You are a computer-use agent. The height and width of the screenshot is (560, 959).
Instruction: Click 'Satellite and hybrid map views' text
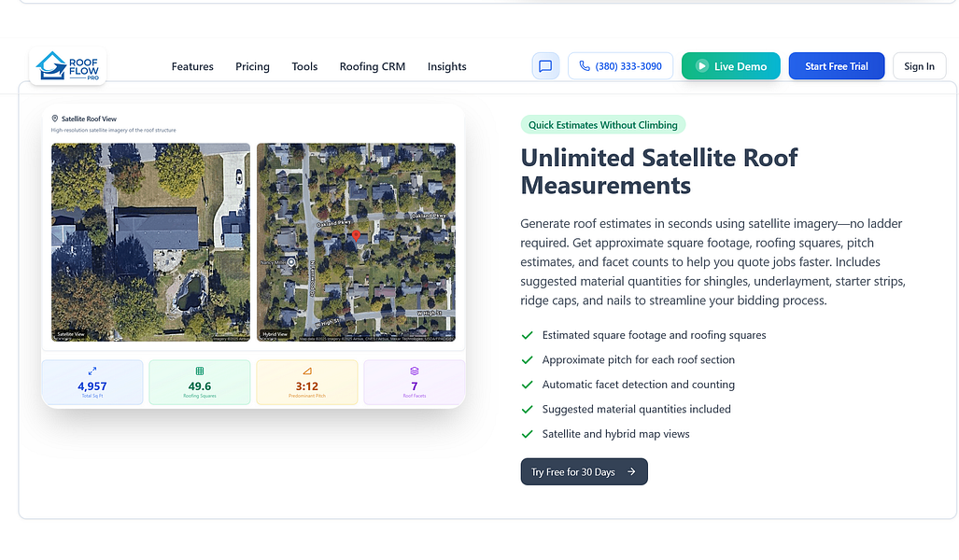click(615, 434)
